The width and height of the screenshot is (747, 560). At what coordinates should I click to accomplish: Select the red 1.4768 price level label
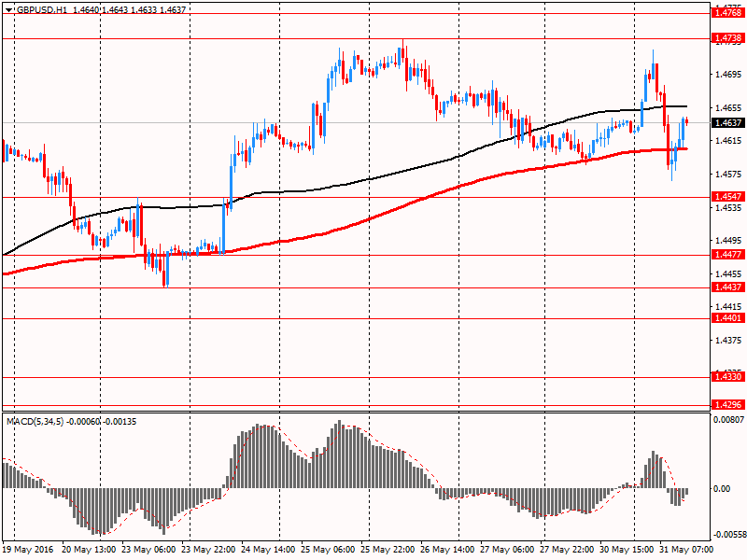tap(727, 13)
